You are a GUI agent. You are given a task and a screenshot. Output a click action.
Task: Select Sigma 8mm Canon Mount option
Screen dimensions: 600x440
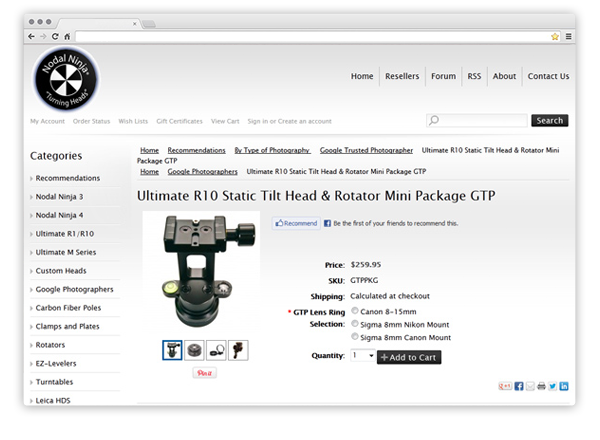(x=355, y=336)
